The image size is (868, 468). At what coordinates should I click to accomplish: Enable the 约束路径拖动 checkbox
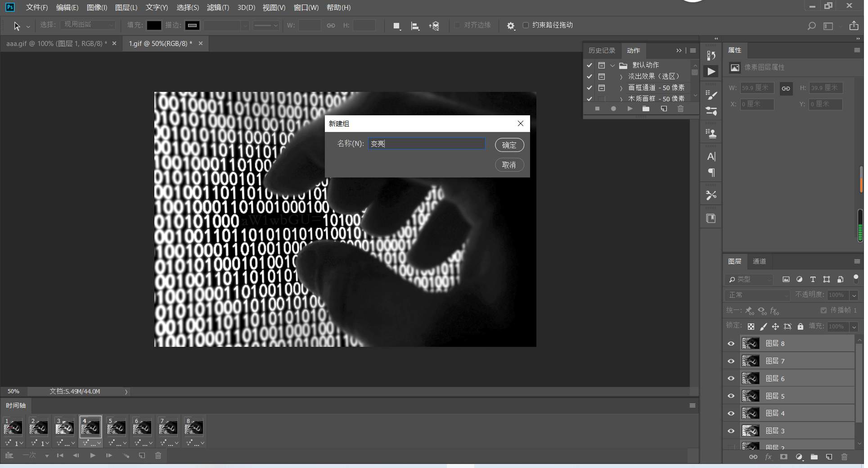tap(526, 25)
